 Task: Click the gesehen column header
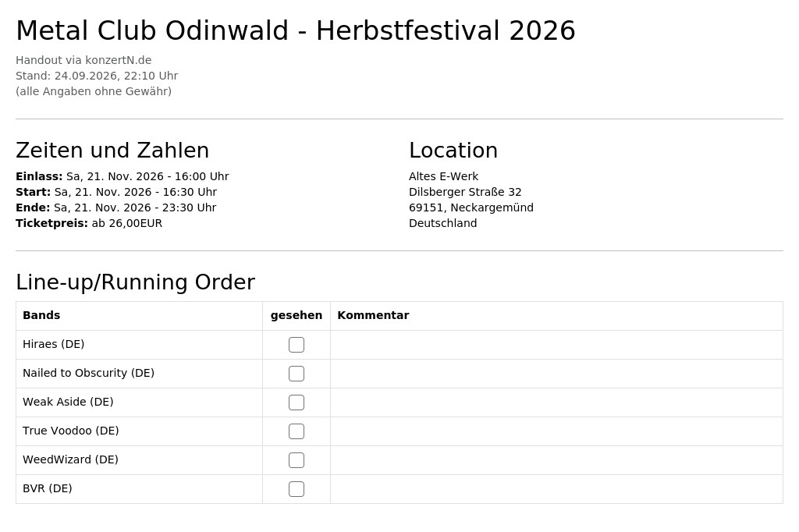click(296, 315)
